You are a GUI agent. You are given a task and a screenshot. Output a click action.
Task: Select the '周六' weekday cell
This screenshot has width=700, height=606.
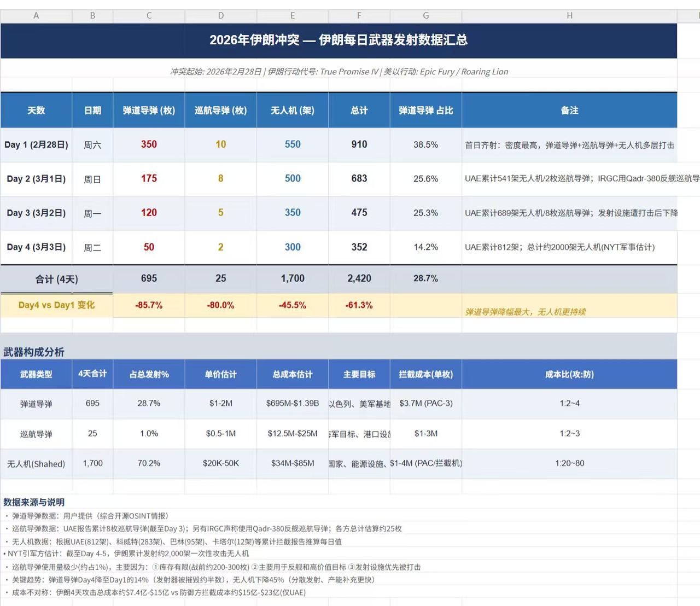point(92,144)
